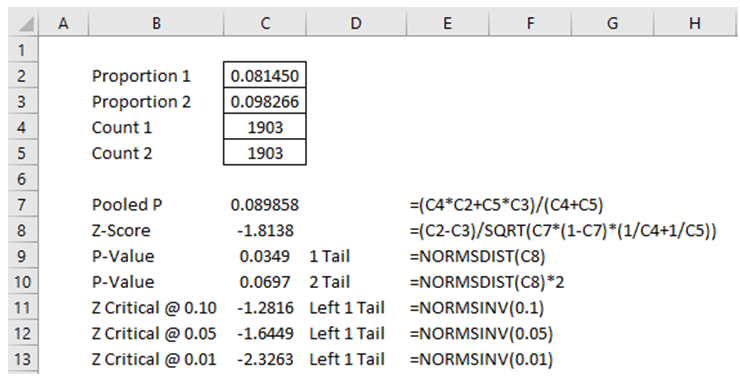740x377 pixels.
Task: Click the select-all corner triangle
Action: pyautogui.click(x=23, y=24)
